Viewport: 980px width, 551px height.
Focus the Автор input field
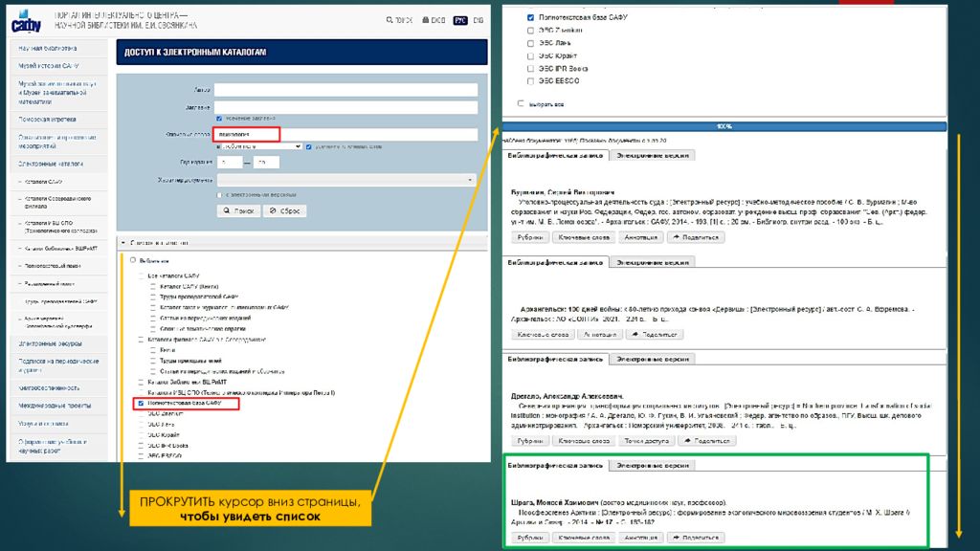pyautogui.click(x=346, y=90)
